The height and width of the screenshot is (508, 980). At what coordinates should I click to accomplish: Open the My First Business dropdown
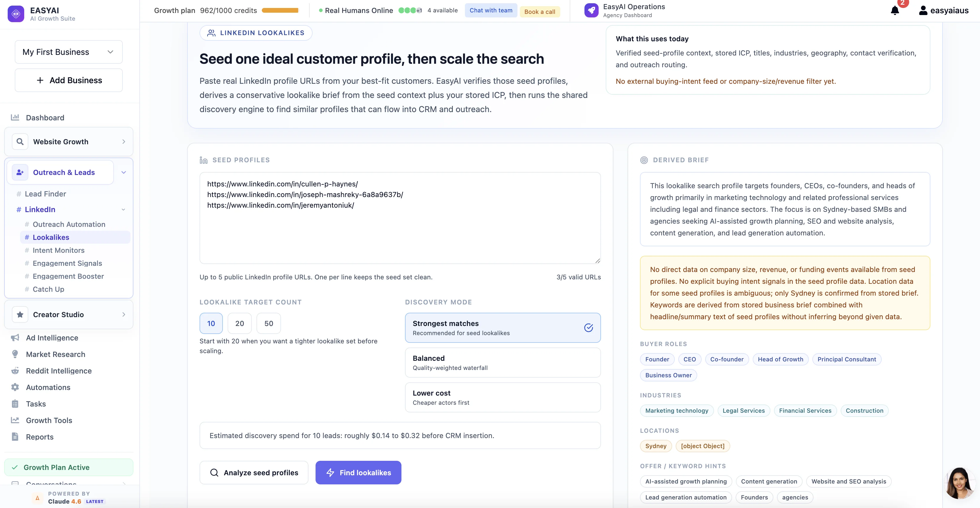pos(68,52)
